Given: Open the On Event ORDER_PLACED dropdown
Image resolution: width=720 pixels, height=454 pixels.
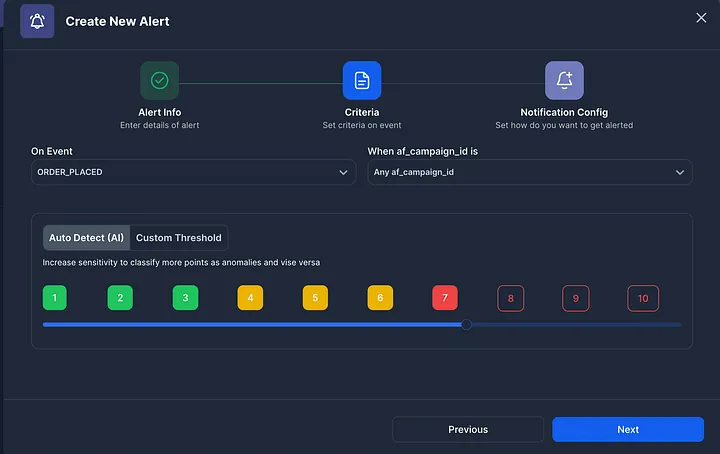Looking at the screenshot, I should 193,172.
